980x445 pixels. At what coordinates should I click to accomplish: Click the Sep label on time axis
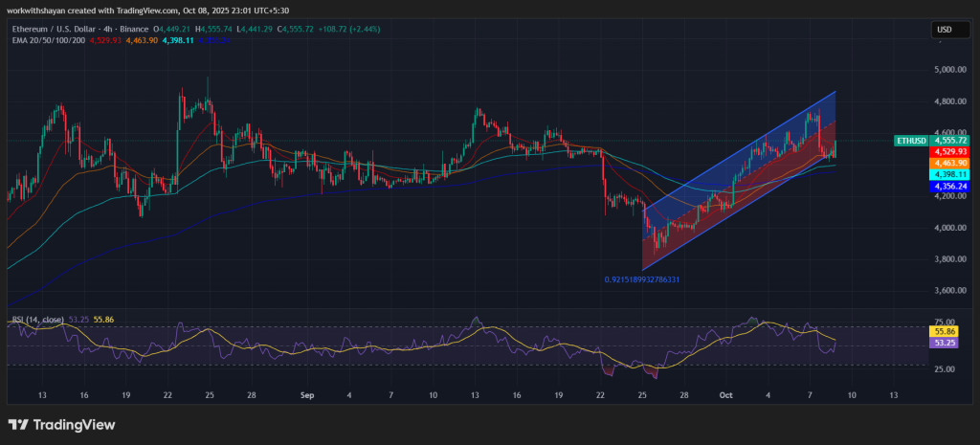(307, 394)
